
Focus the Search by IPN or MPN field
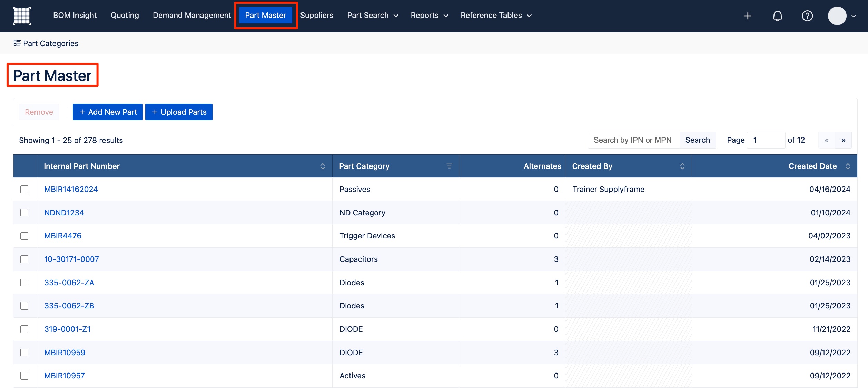(x=633, y=140)
